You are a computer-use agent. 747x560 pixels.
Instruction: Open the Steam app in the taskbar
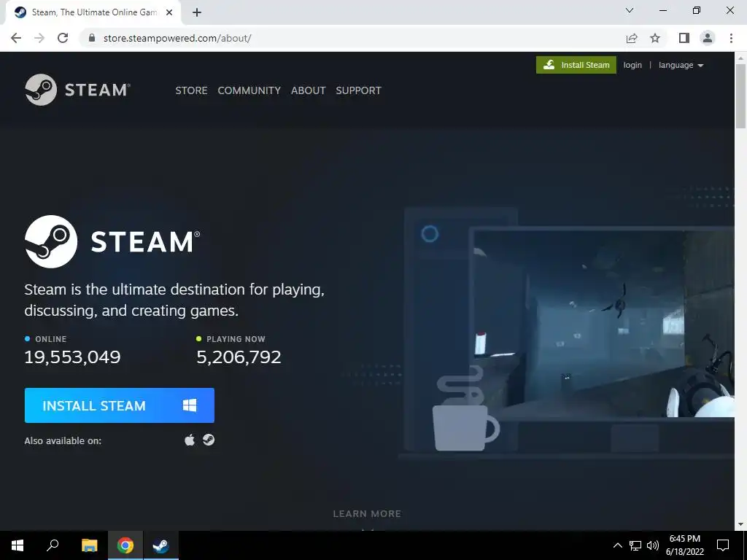161,545
